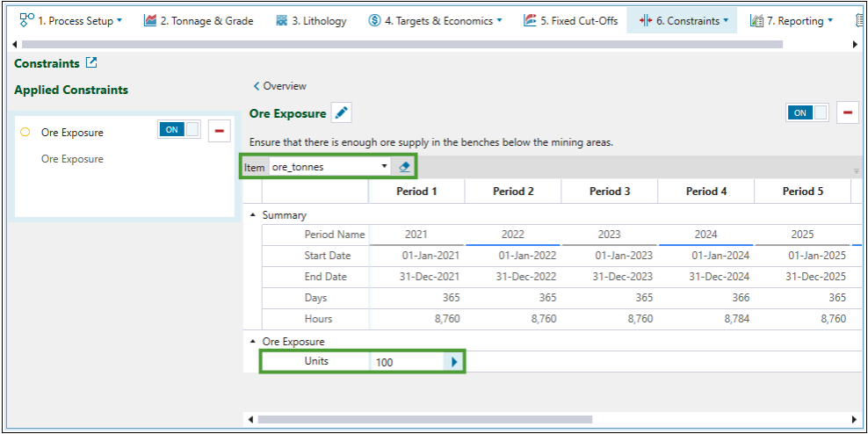Viewport: 868px width, 434px height.
Task: Click the dollar icon for Targets & Economics
Action: point(374,21)
